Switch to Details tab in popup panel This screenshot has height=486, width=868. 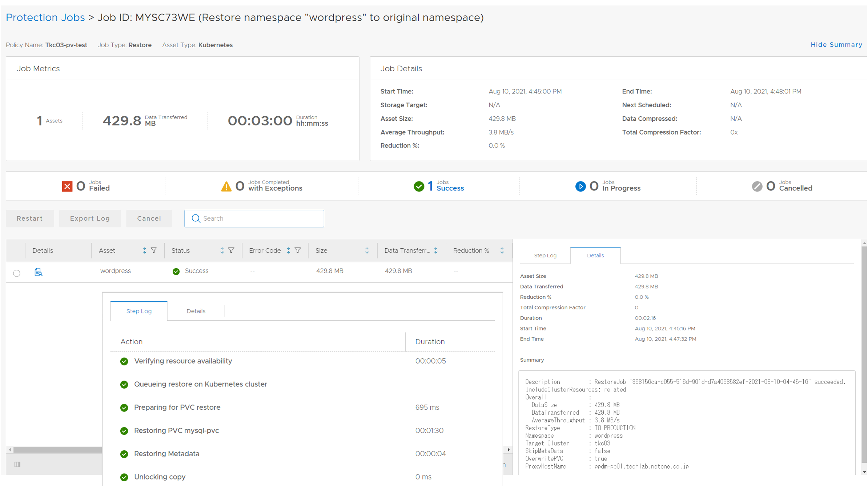tap(196, 311)
